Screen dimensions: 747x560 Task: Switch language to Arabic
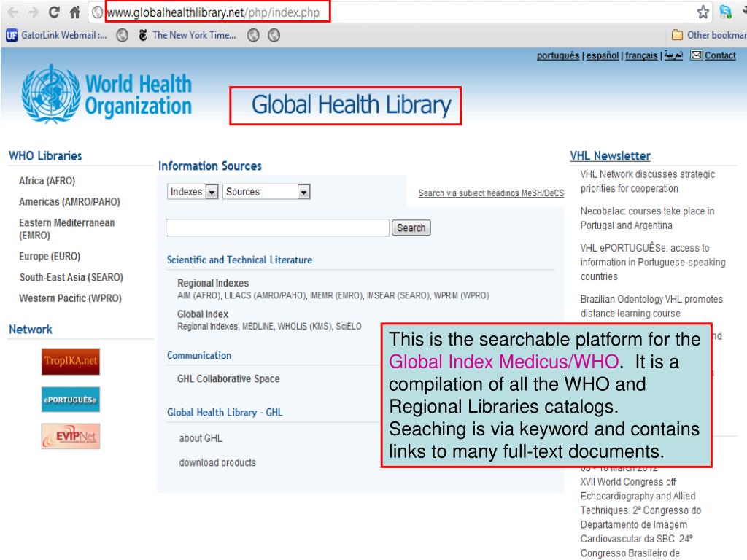673,55
